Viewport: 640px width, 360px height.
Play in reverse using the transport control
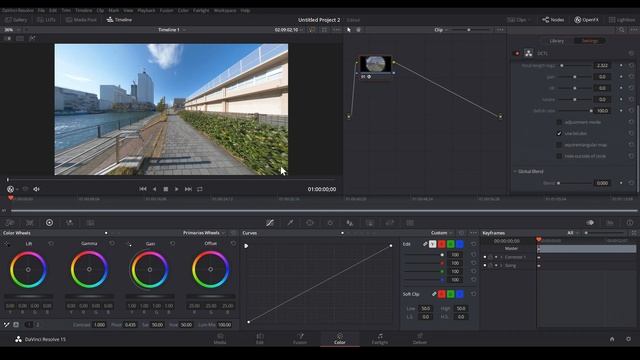click(x=154, y=189)
